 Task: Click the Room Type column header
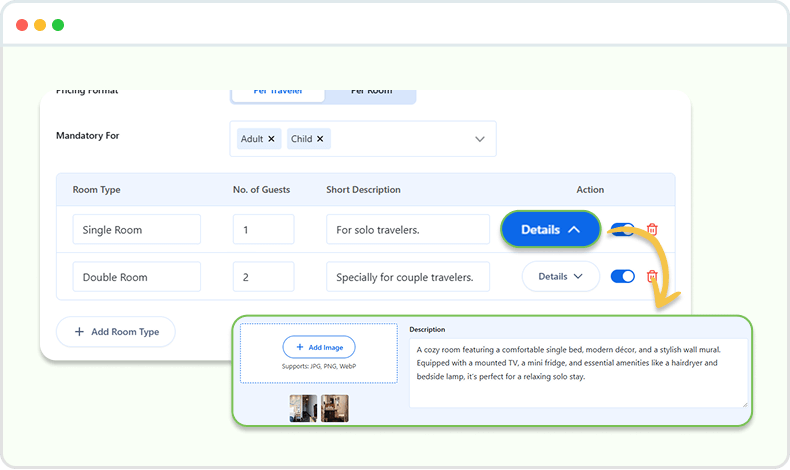[97, 190]
